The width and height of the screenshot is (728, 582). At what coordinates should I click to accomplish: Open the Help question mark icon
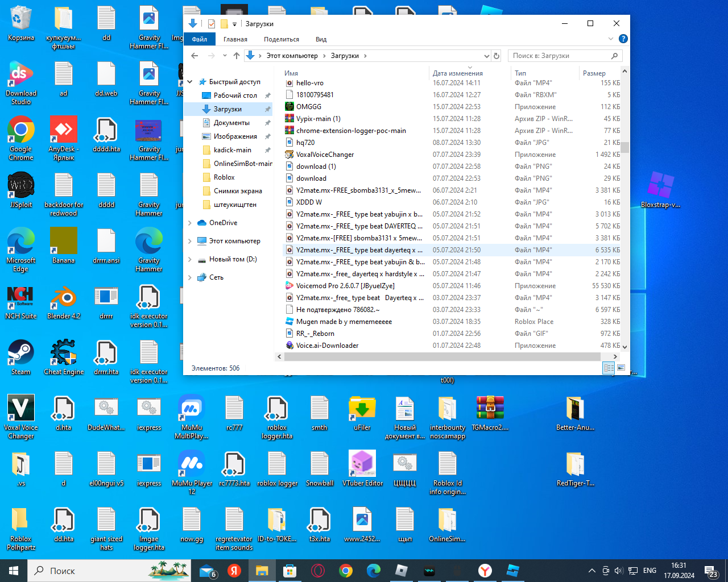point(623,39)
